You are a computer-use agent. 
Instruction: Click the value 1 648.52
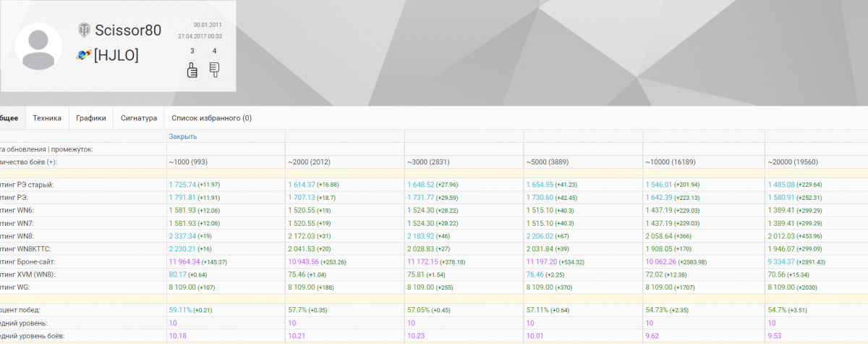pyautogui.click(x=421, y=185)
